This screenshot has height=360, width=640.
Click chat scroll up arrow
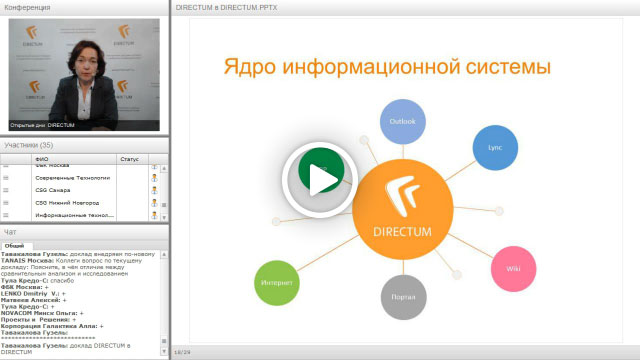164,254
